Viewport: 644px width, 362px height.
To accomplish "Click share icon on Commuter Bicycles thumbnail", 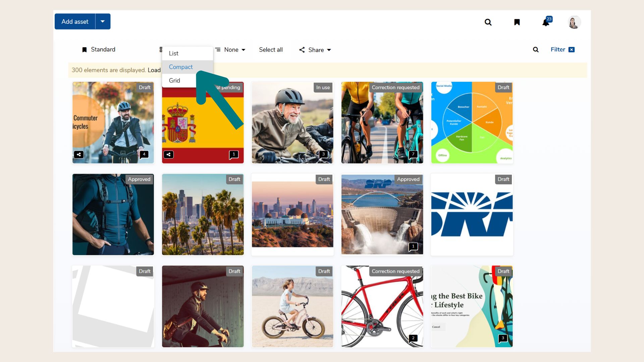I will pos(79,155).
